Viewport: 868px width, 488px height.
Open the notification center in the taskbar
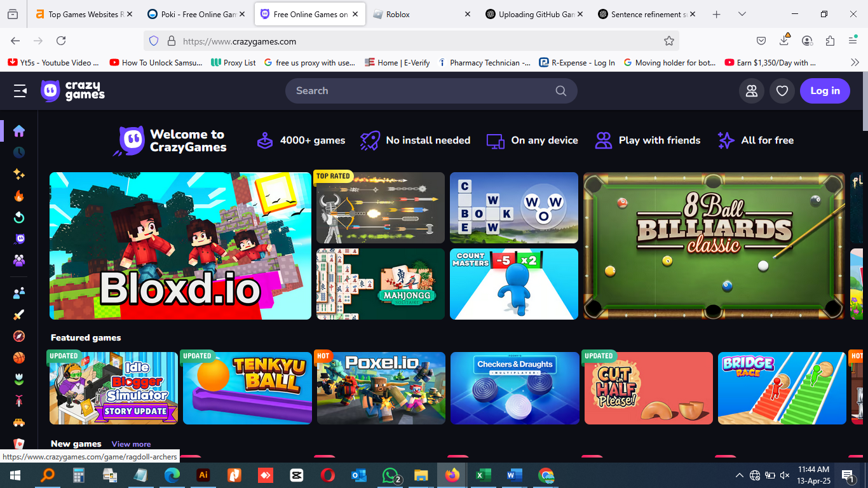point(847,475)
